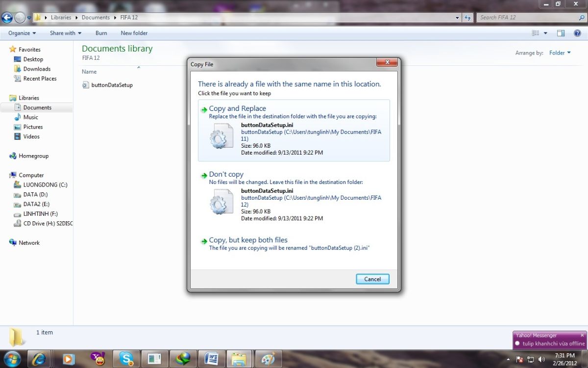Choose Copy, but keep both files
The image size is (588, 368).
click(x=294, y=244)
